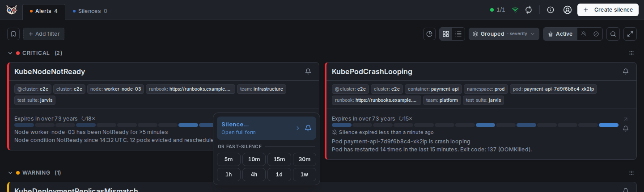This screenshot has width=644, height=192.
Task: Click the KubeDeploymentReplicasMismatch alert title
Action: pos(76,189)
